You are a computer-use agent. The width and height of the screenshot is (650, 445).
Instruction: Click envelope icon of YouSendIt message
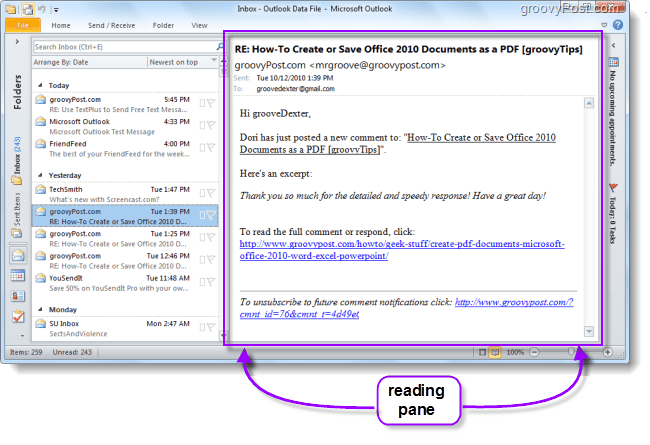[40, 278]
